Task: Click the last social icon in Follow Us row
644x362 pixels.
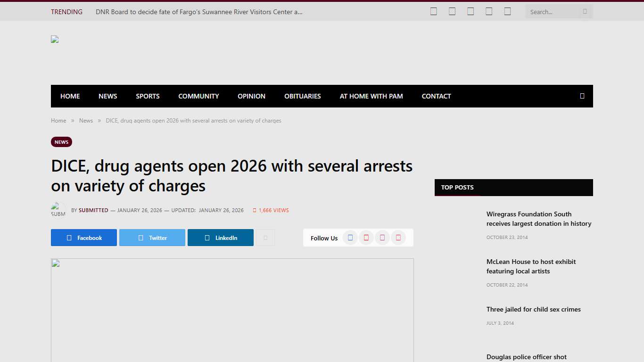Action: point(398,238)
